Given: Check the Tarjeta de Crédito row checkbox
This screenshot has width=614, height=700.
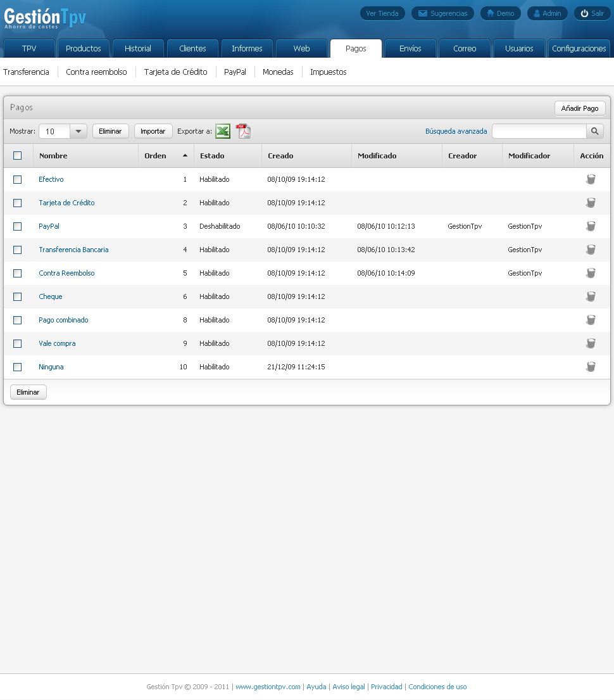Looking at the screenshot, I should point(17,203).
